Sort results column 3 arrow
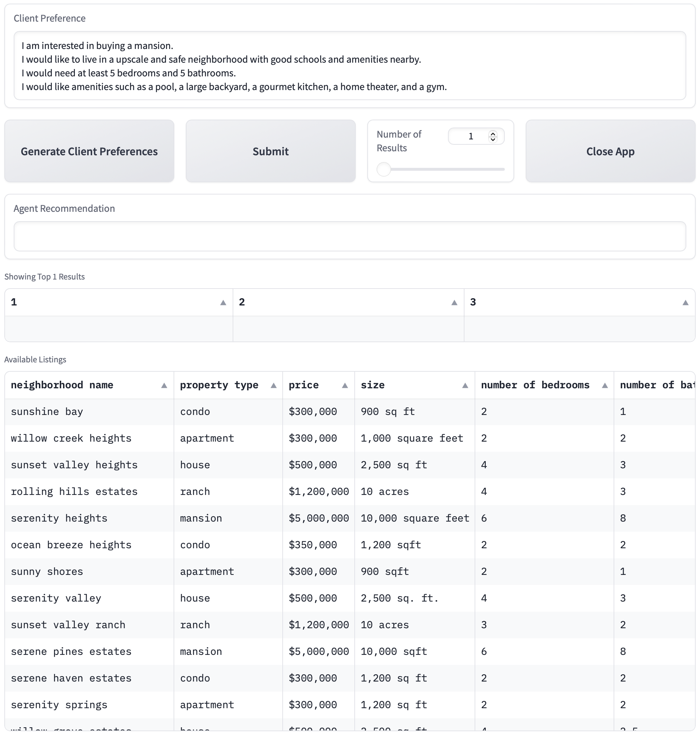Image resolution: width=700 pixels, height=737 pixels. pos(686,303)
